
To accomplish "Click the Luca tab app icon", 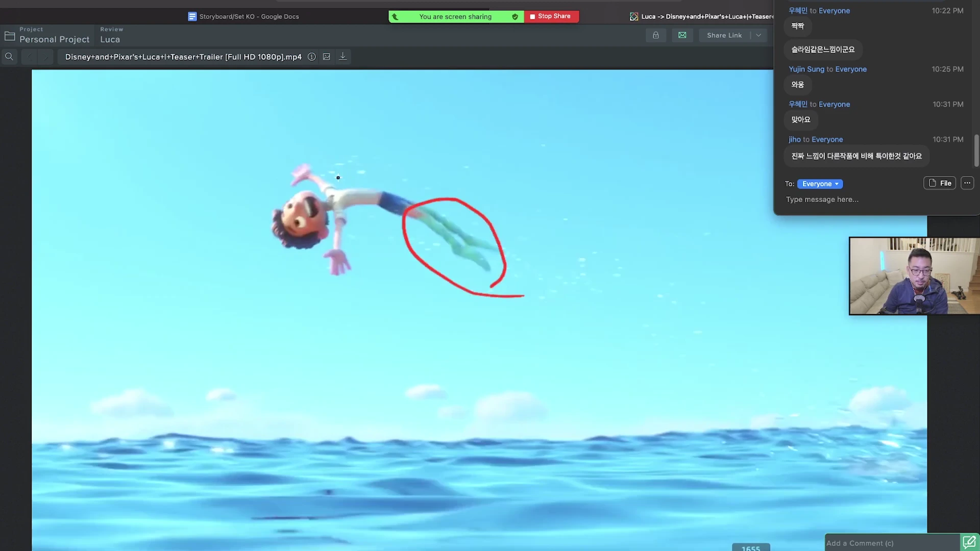I will pyautogui.click(x=634, y=16).
